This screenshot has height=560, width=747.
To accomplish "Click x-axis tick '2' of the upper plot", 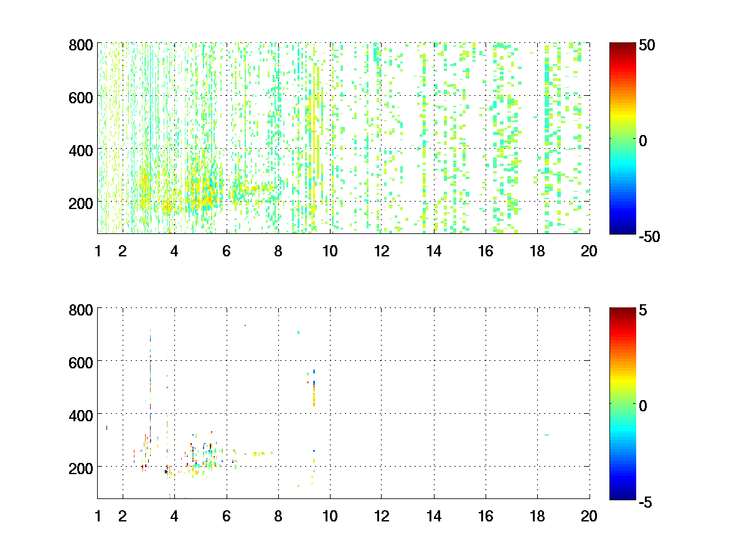I will (123, 251).
